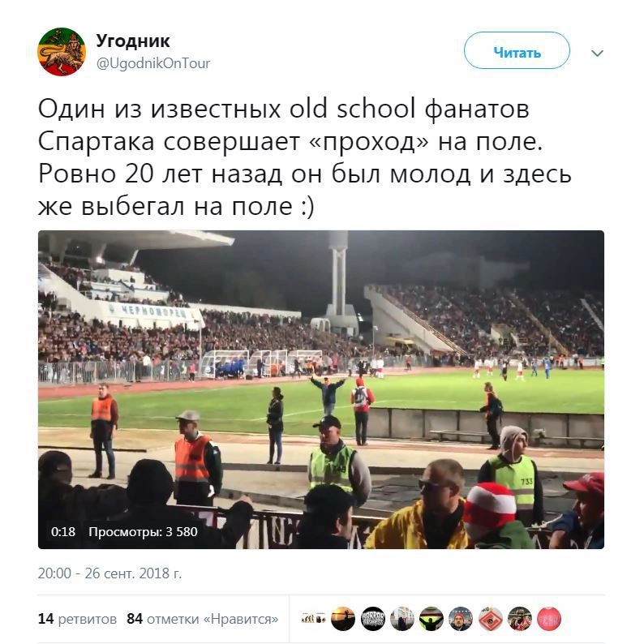Open the @UgodnikOnTour handle link
Image resolution: width=644 pixels, height=644 pixels.
(152, 63)
